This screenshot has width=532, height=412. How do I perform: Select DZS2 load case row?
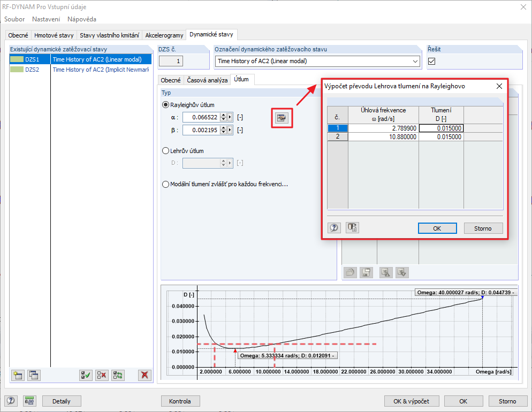tap(80, 70)
